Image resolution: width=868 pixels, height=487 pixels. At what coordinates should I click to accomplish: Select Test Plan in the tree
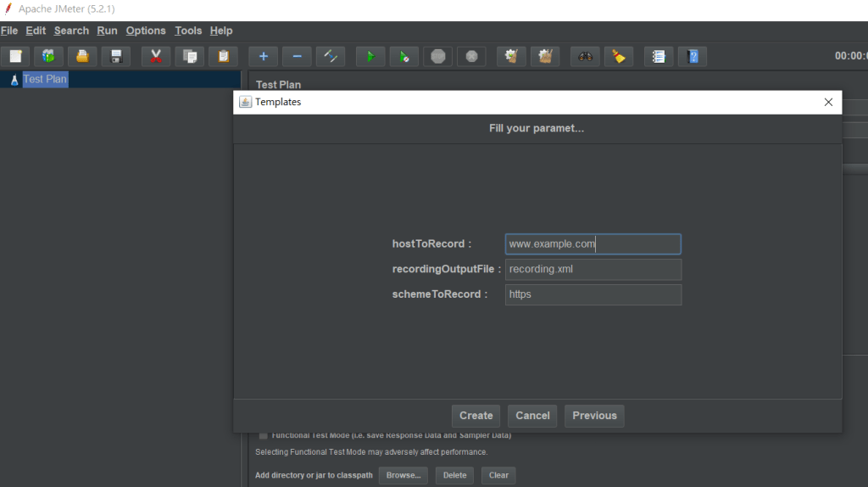click(x=45, y=79)
